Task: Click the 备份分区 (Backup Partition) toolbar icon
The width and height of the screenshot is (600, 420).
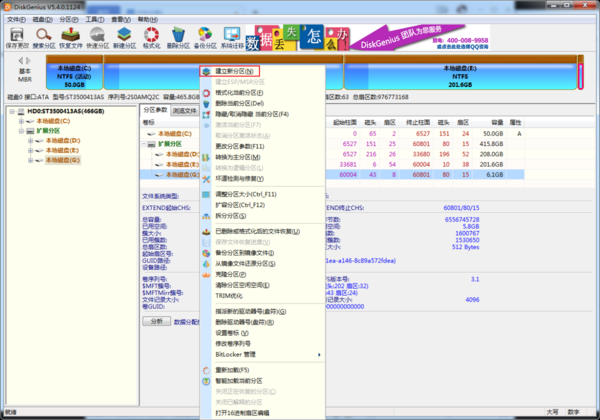Action: tap(205, 38)
